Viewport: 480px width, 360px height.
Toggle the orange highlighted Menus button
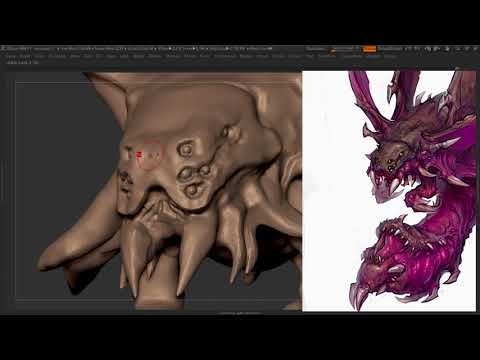[x=369, y=49]
